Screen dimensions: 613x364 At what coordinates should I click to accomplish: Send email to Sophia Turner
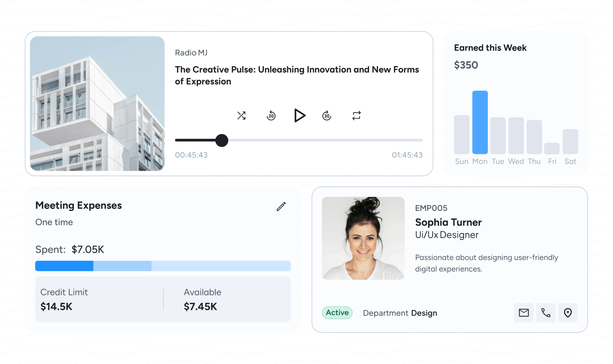pyautogui.click(x=524, y=313)
